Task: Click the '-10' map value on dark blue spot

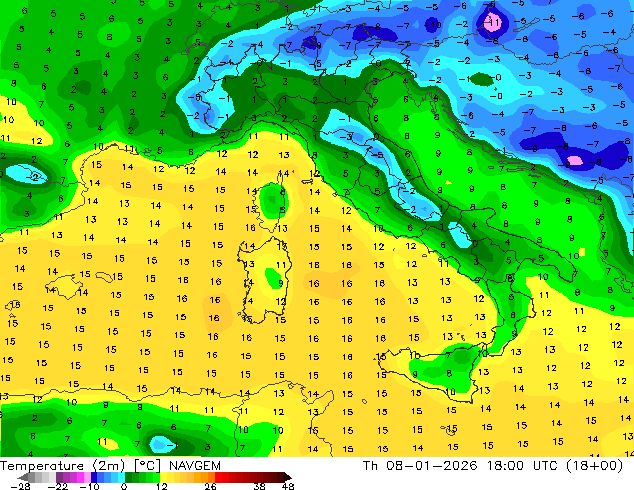Action: tap(432, 25)
